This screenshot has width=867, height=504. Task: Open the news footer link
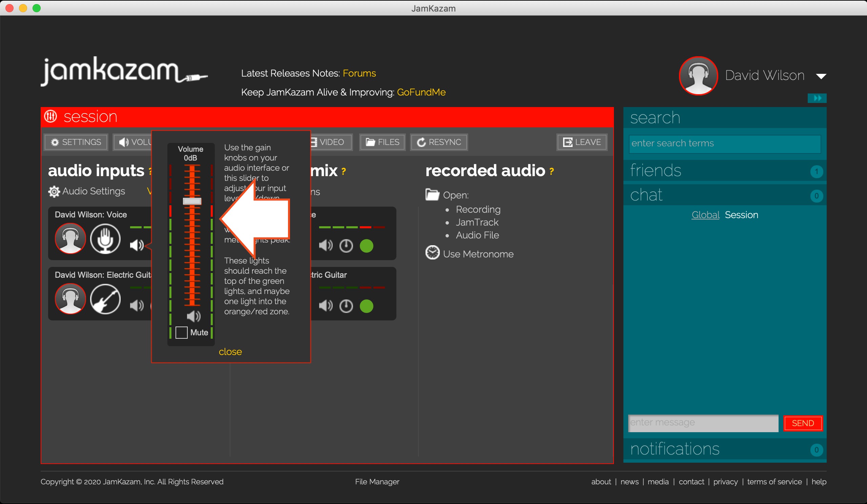click(629, 482)
